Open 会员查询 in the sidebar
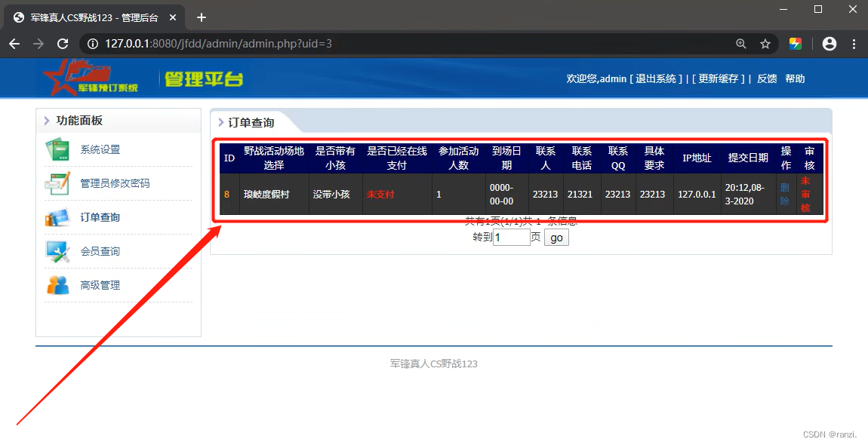Viewport: 868px width, 445px height. 100,251
